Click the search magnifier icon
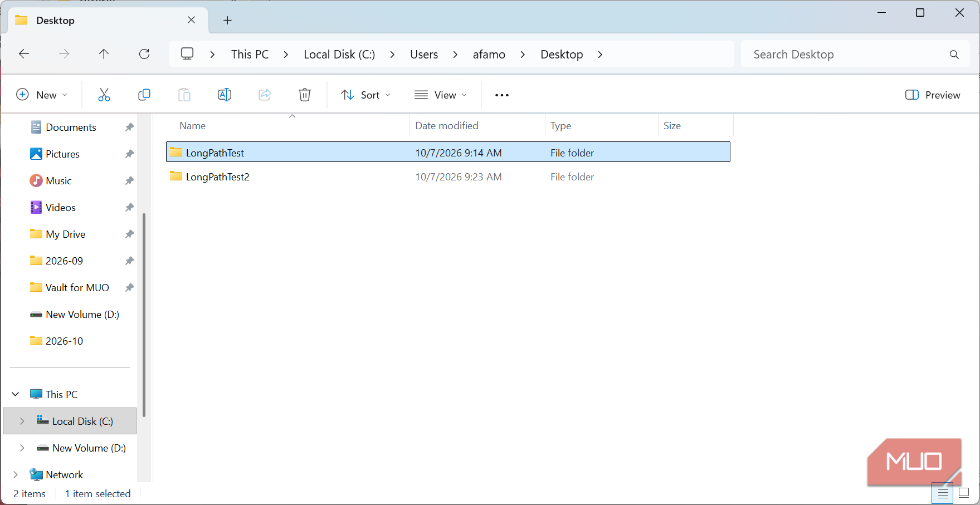 pos(954,55)
